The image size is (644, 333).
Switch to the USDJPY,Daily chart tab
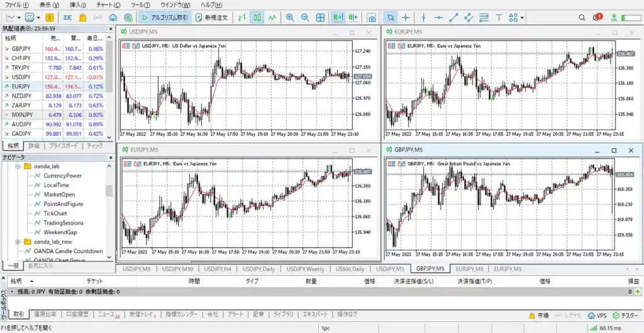(260, 269)
